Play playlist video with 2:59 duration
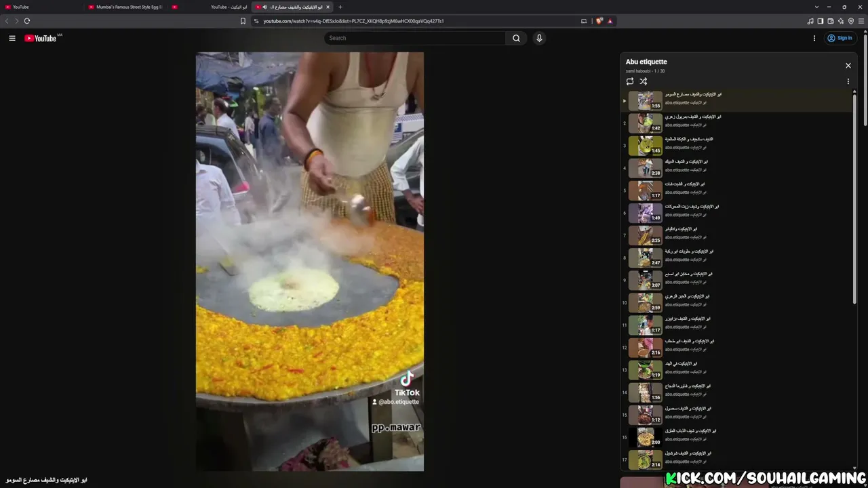868x488 pixels. (736, 302)
